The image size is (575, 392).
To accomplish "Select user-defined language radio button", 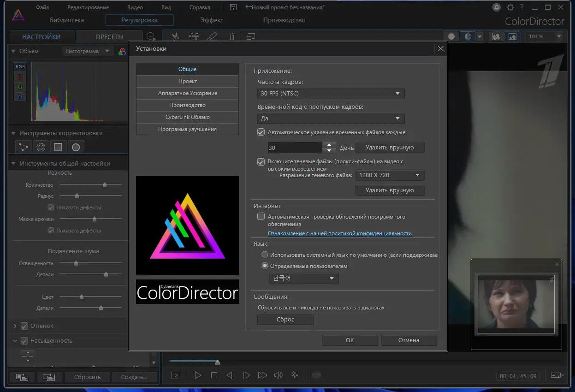I will tap(265, 266).
